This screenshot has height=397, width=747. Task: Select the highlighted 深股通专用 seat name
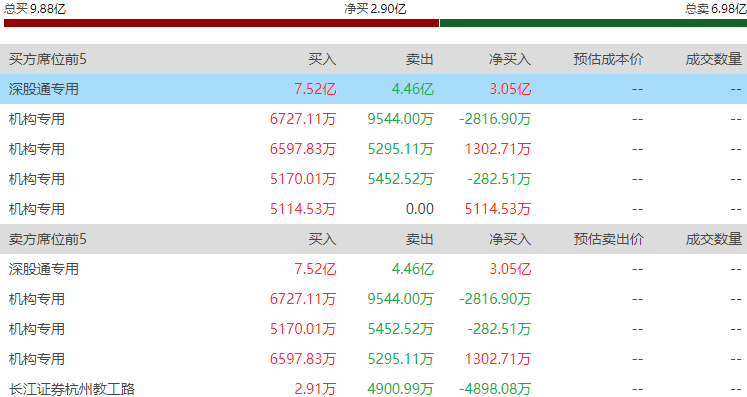[44, 89]
